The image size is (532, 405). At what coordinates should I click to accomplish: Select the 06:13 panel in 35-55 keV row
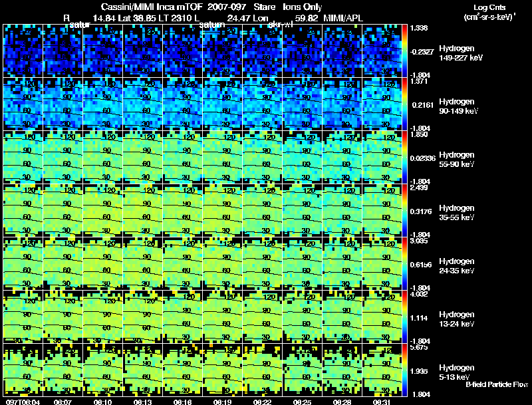[x=142, y=210]
